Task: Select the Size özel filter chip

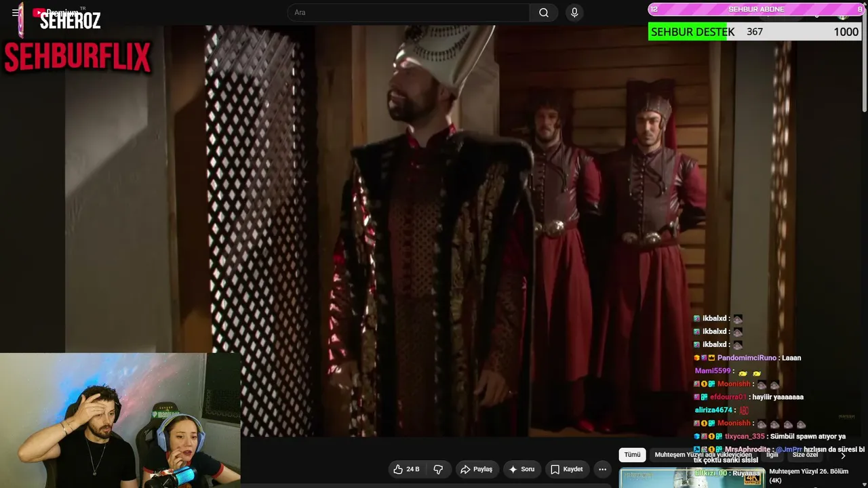Action: point(805,455)
